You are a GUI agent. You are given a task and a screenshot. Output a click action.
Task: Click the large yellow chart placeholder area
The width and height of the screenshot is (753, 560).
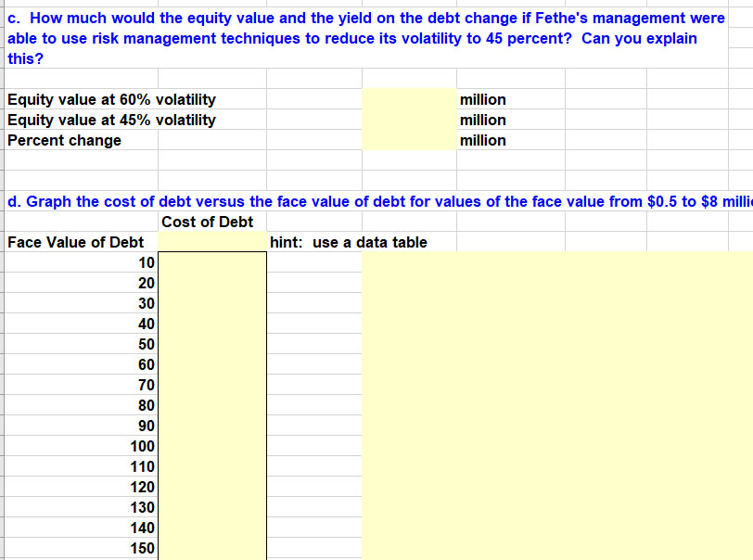coord(557,405)
